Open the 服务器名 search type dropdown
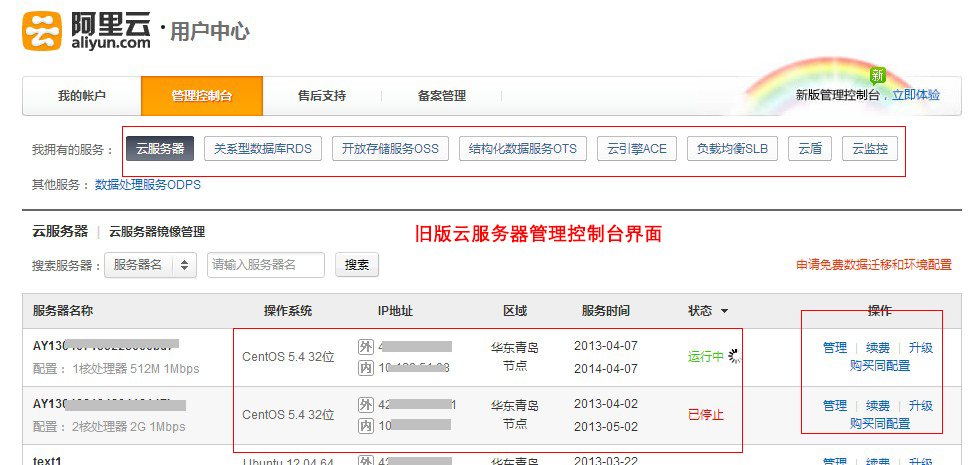 pos(151,265)
